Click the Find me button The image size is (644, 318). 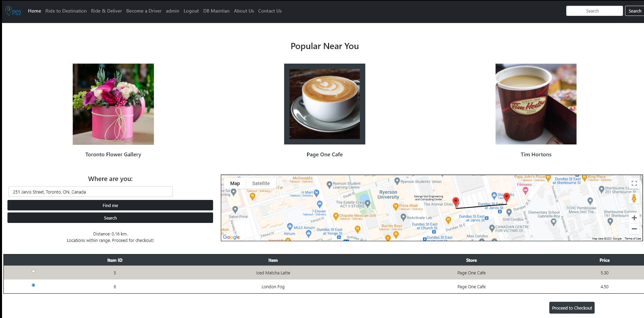point(110,205)
